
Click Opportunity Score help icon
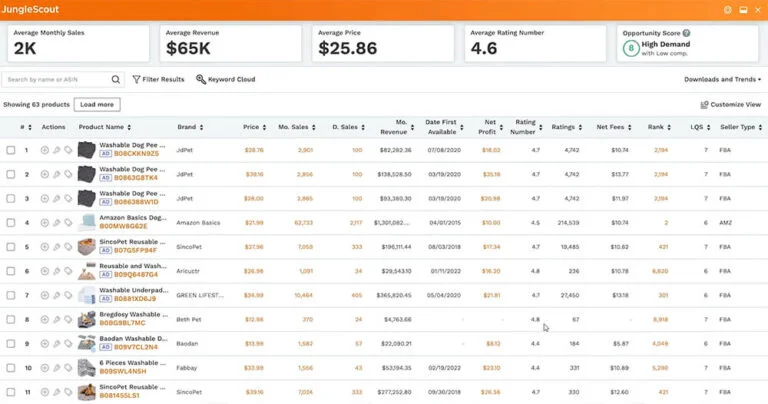[x=686, y=33]
